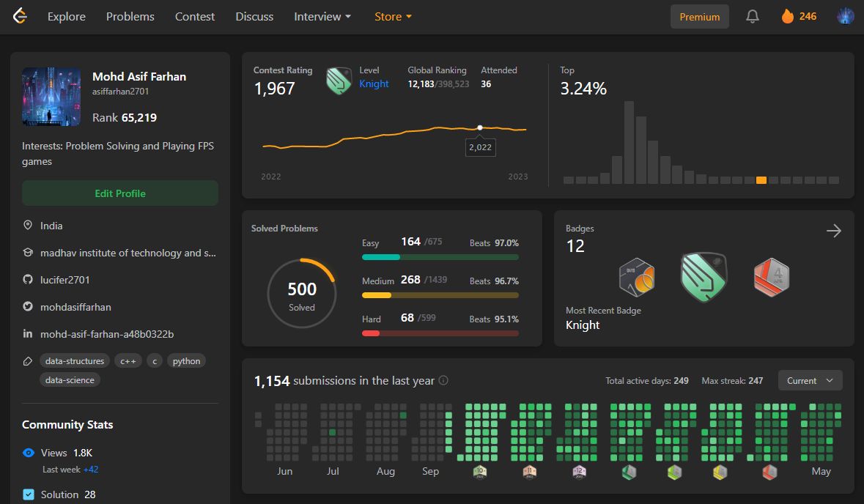Select the large green Knight badge
864x504 pixels.
(x=704, y=277)
